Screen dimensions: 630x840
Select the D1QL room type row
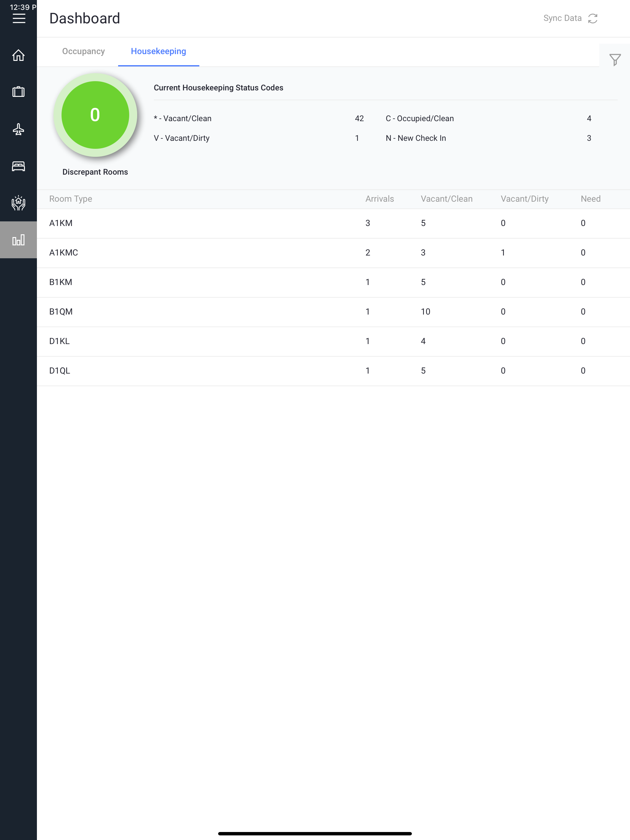coord(333,371)
